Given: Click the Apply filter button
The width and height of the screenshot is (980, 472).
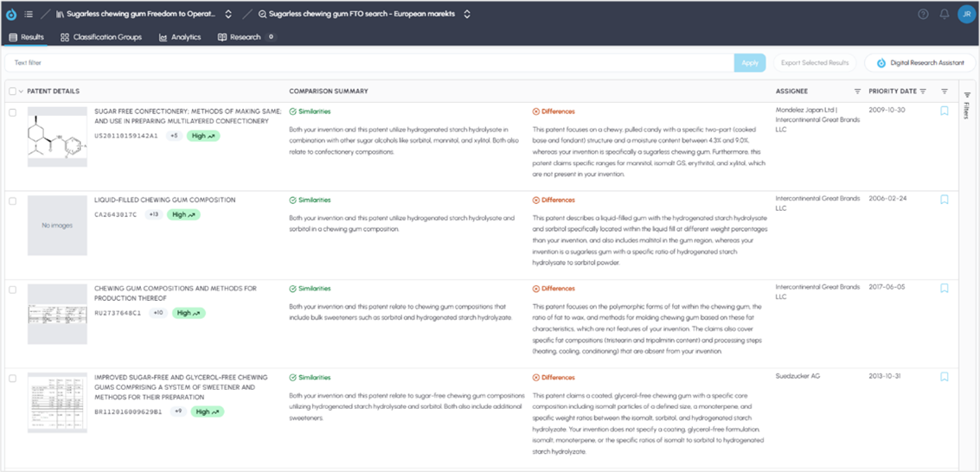Looking at the screenshot, I should pos(750,62).
